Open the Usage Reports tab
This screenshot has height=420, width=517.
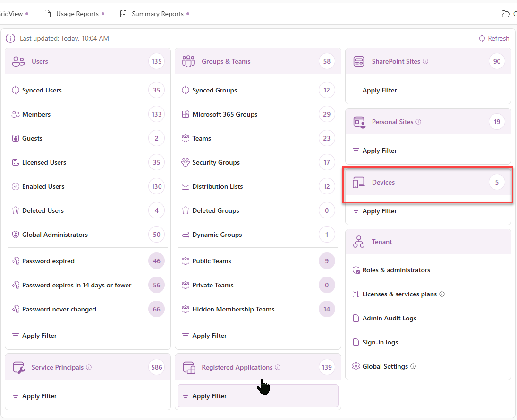pyautogui.click(x=77, y=14)
